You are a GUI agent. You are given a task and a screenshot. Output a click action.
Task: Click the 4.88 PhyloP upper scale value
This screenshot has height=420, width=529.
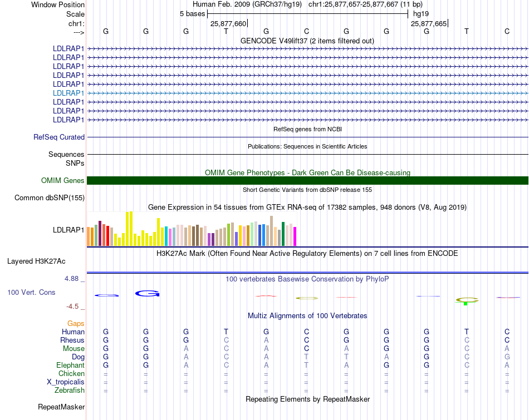tap(71, 279)
